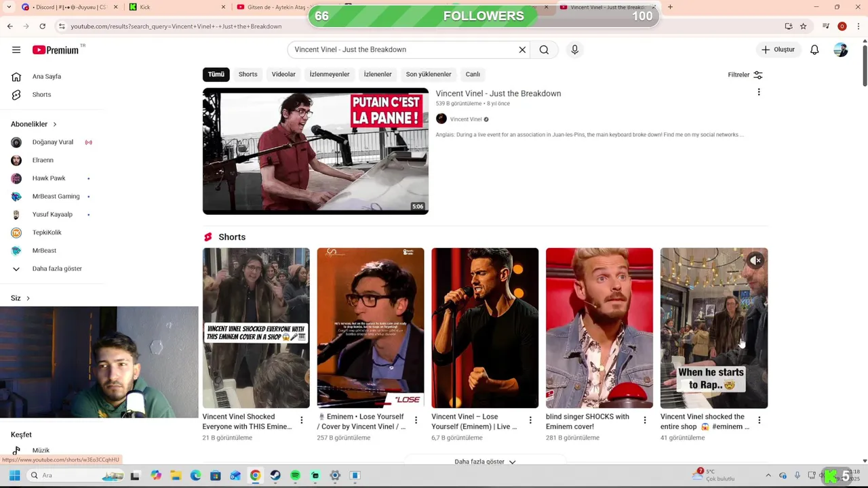
Task: Open Windows Start menu
Action: pos(14,475)
